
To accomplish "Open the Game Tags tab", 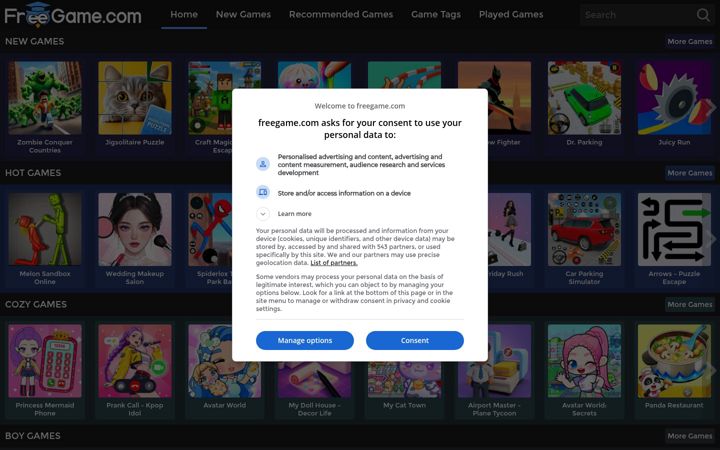I will tap(436, 15).
